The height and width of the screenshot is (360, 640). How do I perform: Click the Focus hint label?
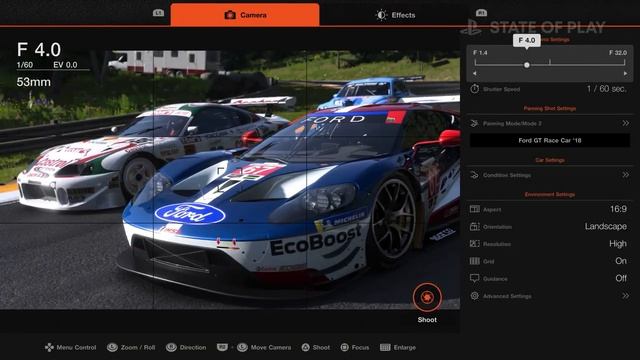[x=360, y=347]
